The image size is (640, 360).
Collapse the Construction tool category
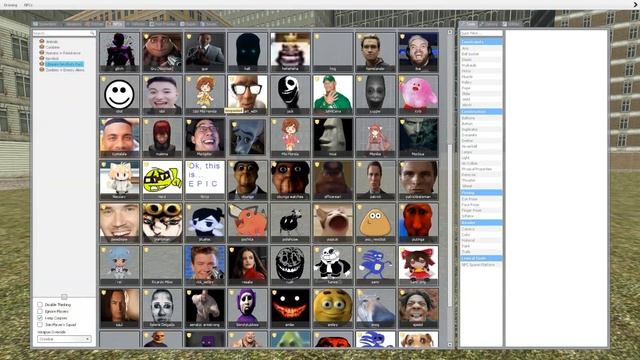click(481, 111)
